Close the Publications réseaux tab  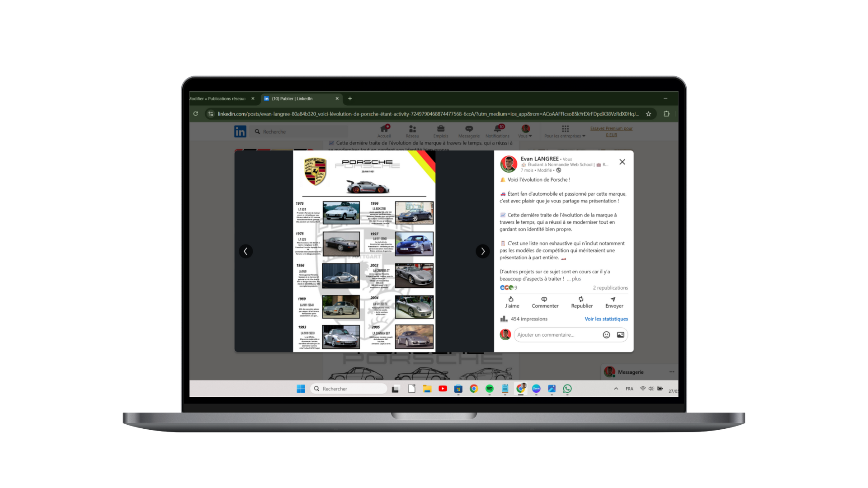tap(253, 99)
